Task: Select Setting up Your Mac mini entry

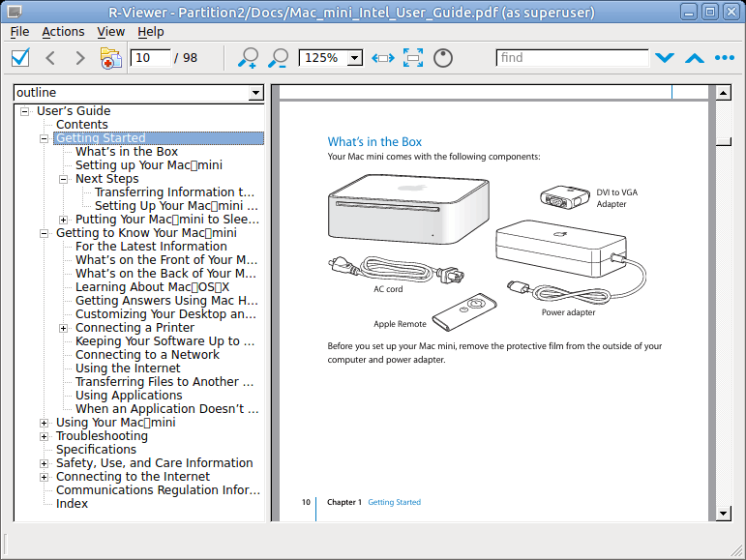Action: 149,165
